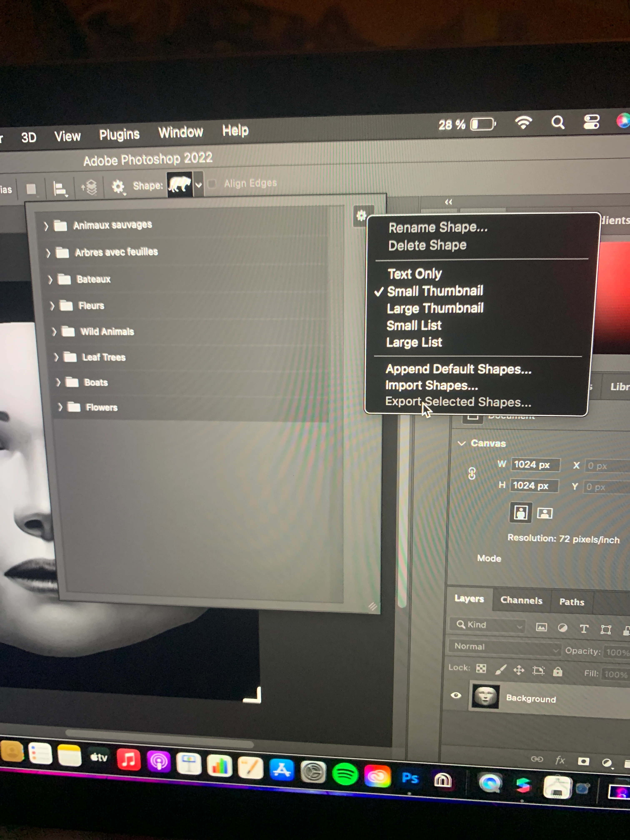The image size is (630, 840).
Task: Expand the Animaux sauvages folder
Action: tap(46, 226)
